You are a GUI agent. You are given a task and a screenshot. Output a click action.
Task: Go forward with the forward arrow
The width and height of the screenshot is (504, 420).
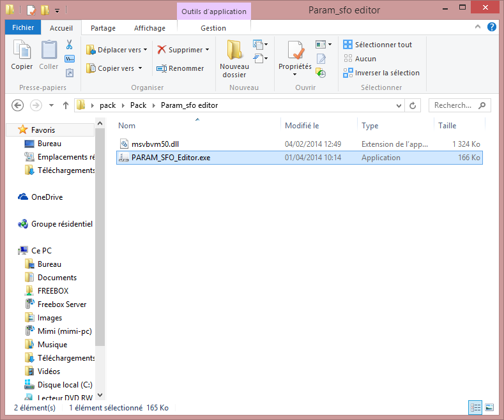pyautogui.click(x=36, y=105)
